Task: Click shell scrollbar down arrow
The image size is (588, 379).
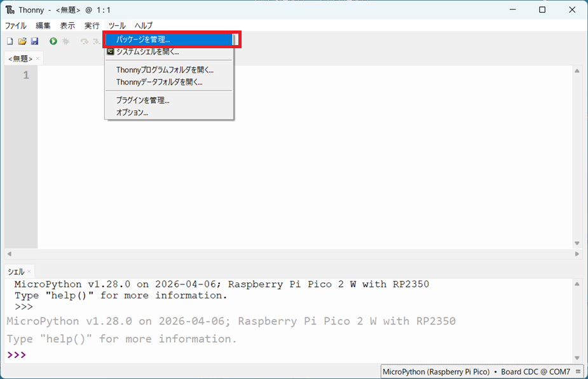Action: pos(577,358)
